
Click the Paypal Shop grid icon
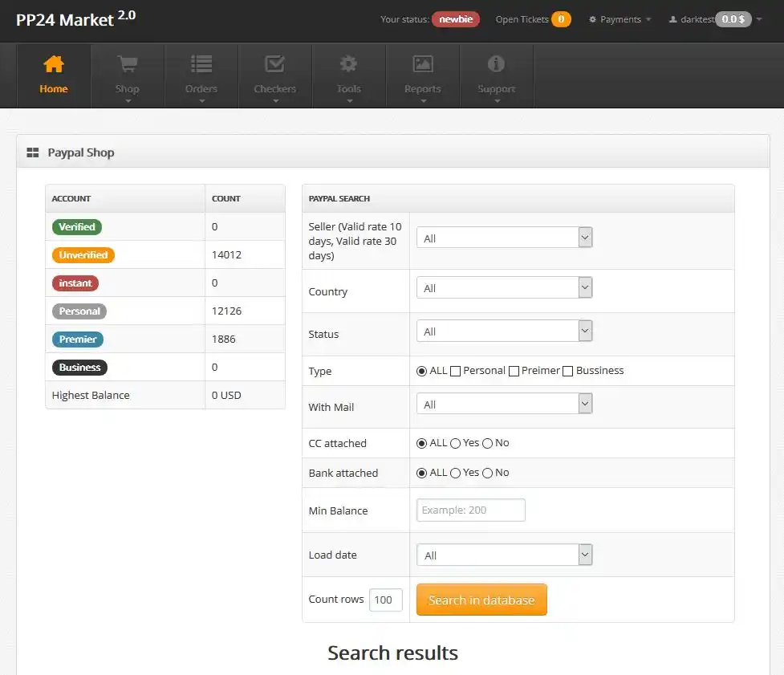pos(31,152)
